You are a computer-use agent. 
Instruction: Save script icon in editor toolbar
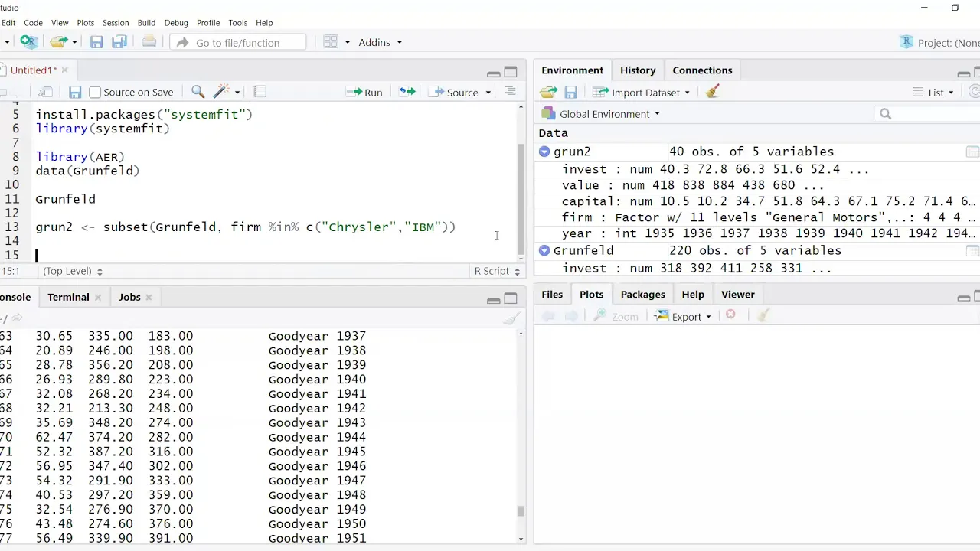(75, 92)
